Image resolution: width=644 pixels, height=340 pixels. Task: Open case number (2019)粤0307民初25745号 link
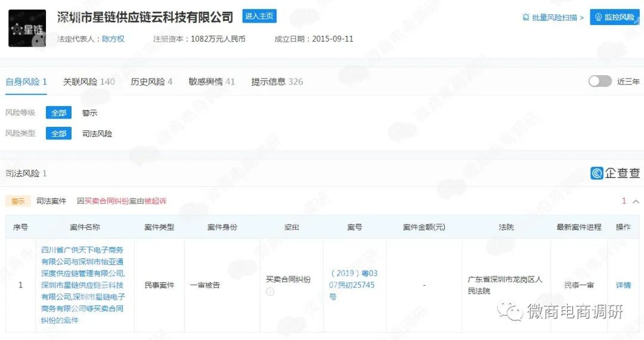tap(354, 285)
